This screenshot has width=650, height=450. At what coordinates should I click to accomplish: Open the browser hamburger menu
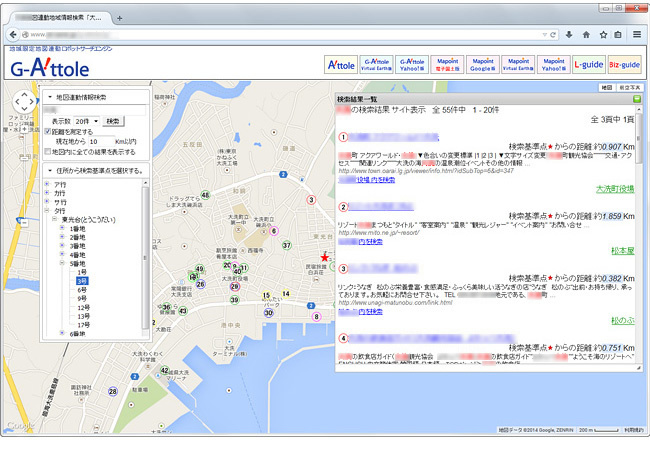pyautogui.click(x=636, y=34)
